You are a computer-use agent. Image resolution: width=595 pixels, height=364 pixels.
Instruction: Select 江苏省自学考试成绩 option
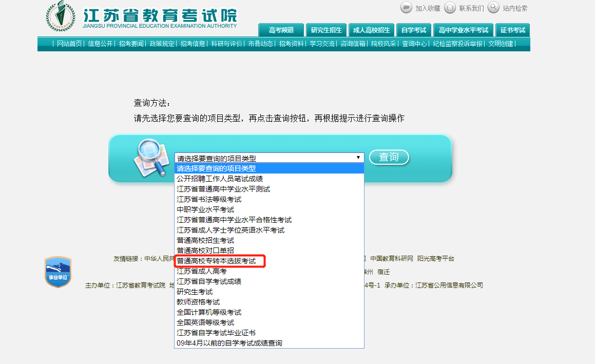(x=269, y=281)
